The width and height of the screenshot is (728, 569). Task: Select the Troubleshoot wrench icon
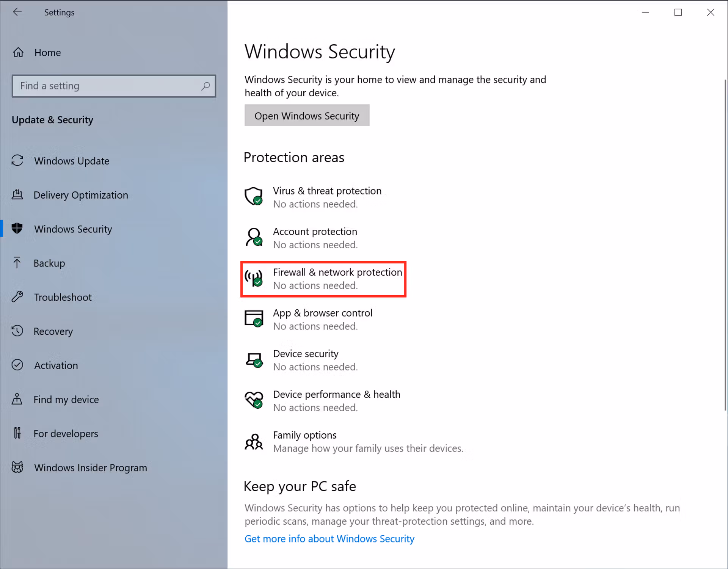[17, 297]
